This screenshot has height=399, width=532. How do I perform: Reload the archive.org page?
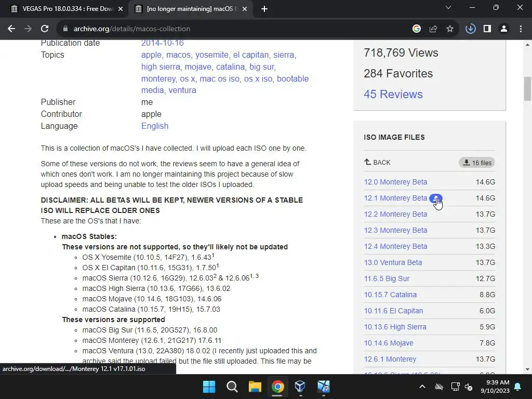click(45, 29)
